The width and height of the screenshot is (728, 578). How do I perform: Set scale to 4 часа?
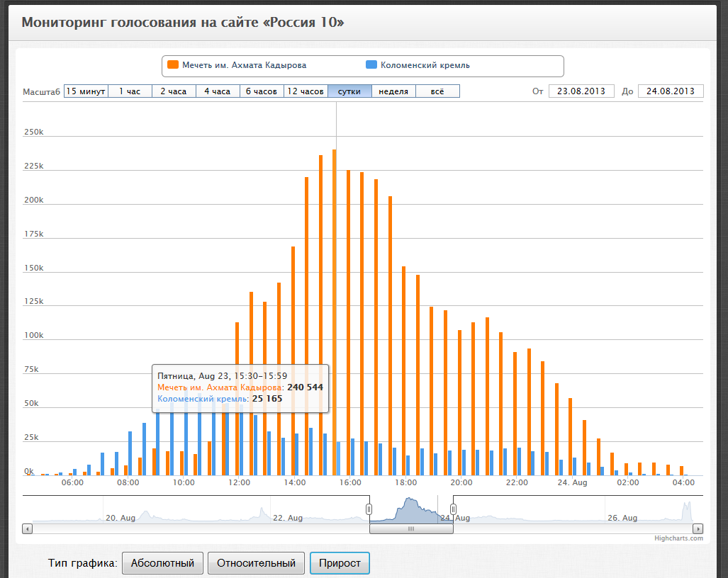pyautogui.click(x=218, y=91)
